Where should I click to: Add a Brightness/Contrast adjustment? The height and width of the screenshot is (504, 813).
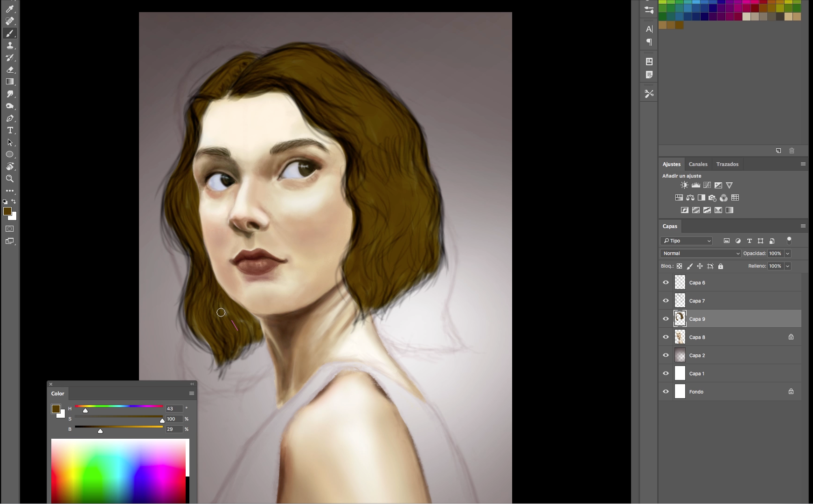coord(684,185)
